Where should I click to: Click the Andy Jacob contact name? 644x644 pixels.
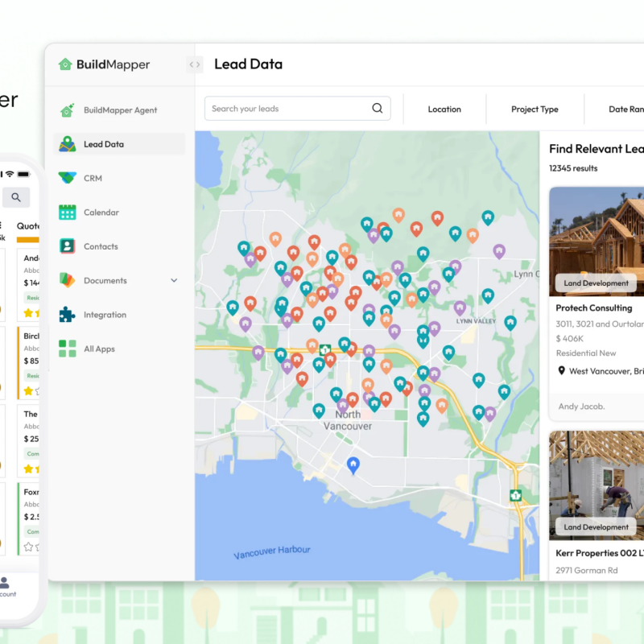(581, 407)
